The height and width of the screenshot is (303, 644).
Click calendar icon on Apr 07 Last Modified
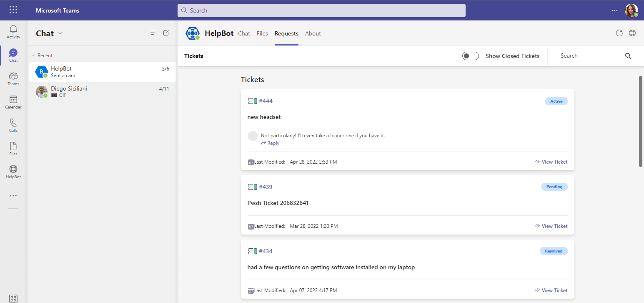click(251, 290)
